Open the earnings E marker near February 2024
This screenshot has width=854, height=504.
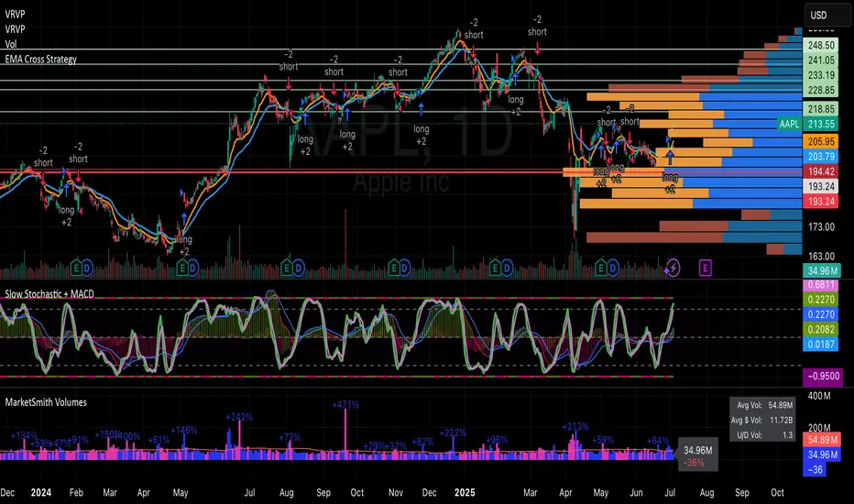(76, 268)
